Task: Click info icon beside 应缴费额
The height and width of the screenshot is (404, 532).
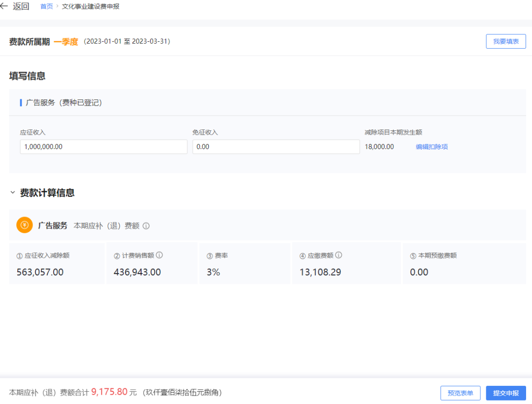Action: [x=338, y=255]
